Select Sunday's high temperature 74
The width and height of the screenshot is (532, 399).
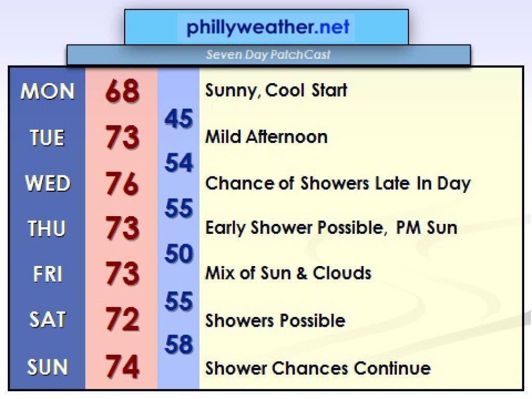tap(123, 367)
